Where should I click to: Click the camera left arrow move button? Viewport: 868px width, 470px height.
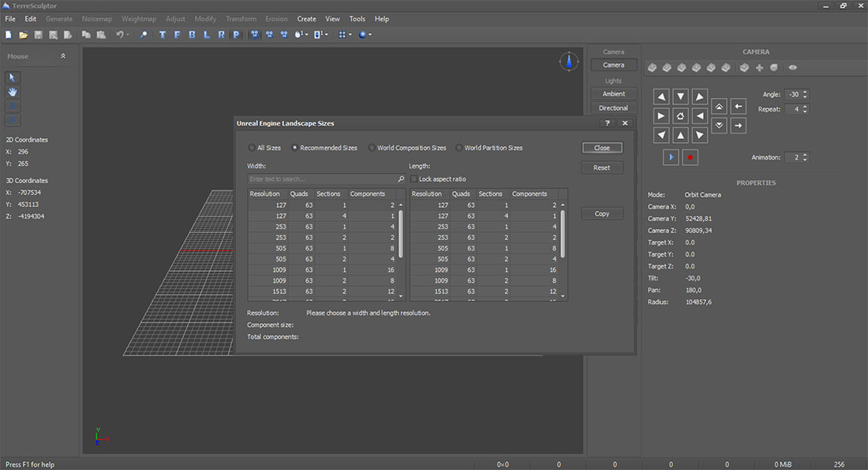739,106
